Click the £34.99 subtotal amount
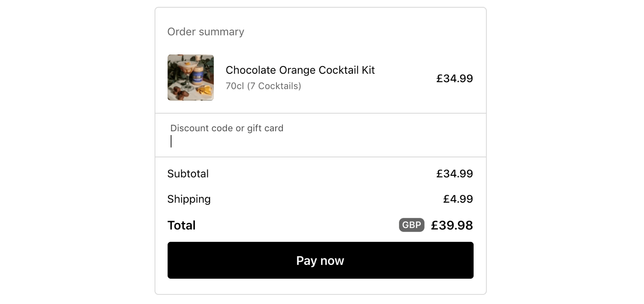 tap(454, 174)
